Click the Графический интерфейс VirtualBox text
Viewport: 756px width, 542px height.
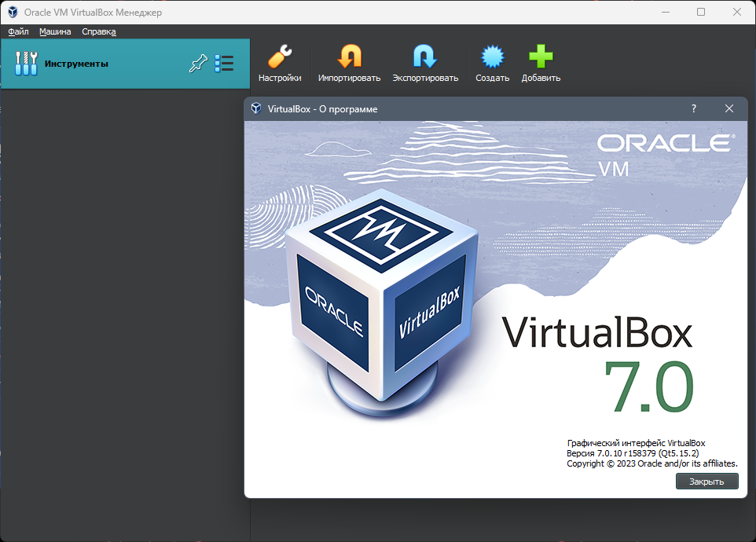(x=636, y=443)
